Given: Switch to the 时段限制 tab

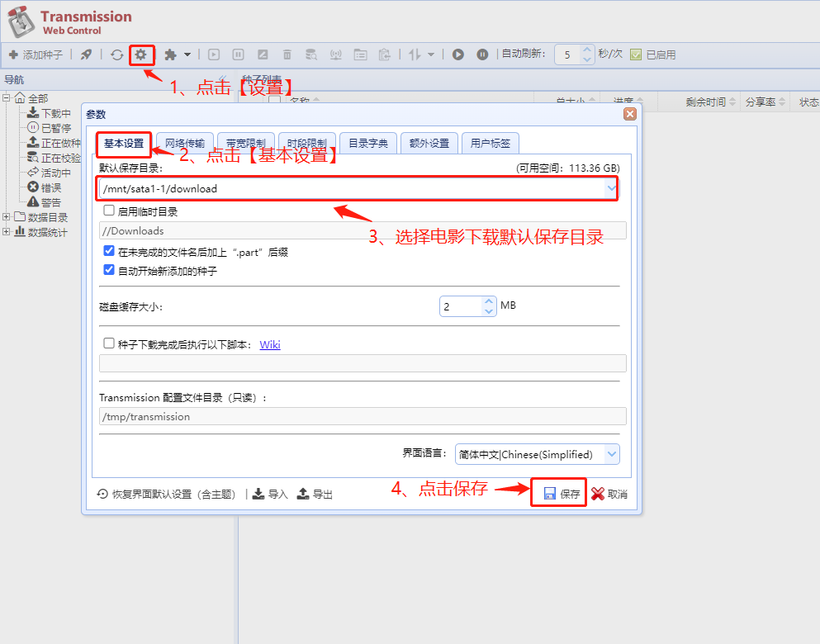Looking at the screenshot, I should (x=307, y=143).
